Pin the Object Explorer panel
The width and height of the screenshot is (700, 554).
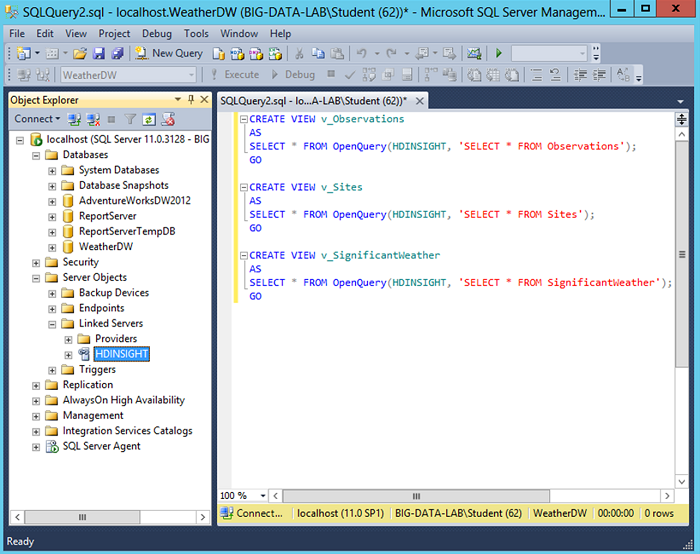[x=190, y=100]
